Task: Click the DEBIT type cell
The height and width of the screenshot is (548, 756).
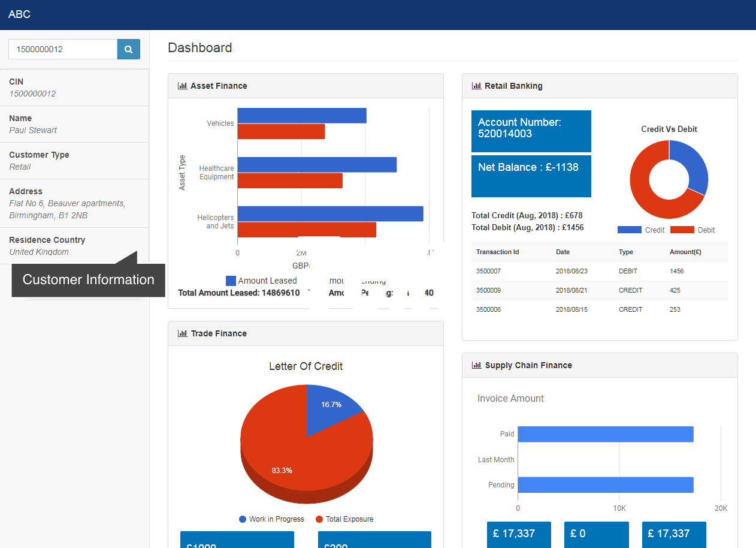Action: (628, 271)
